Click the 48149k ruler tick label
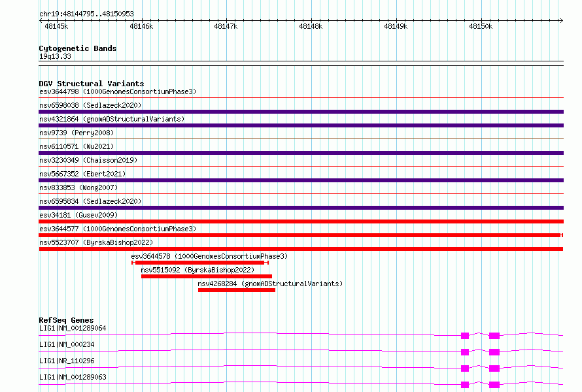Viewport: 582px width, 392px height. click(x=396, y=26)
